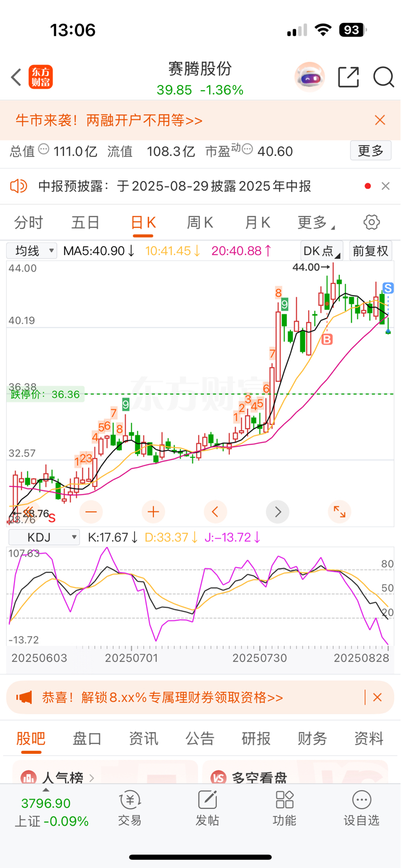The height and width of the screenshot is (868, 401).
Task: Tap 设自选 watchlist icon
Action: pos(361,809)
